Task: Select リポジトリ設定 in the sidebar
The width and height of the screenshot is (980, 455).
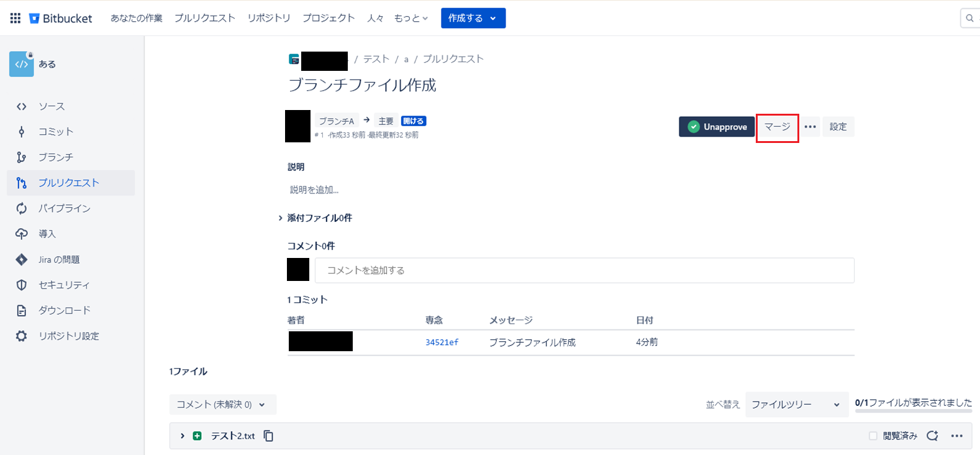Action: click(x=71, y=336)
